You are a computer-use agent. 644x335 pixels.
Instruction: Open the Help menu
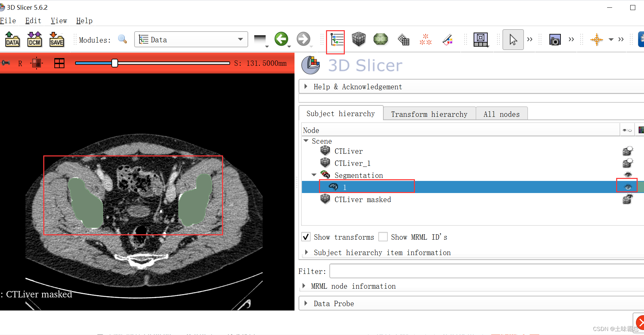pyautogui.click(x=84, y=21)
